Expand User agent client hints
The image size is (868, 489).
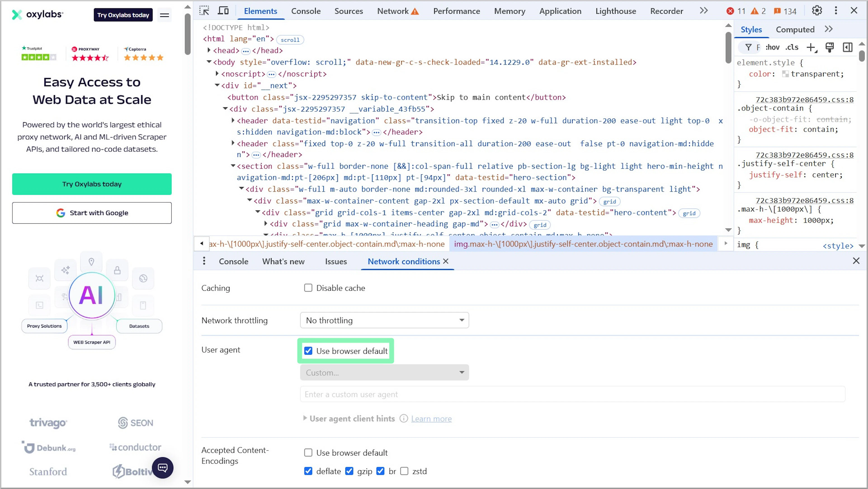305,418
